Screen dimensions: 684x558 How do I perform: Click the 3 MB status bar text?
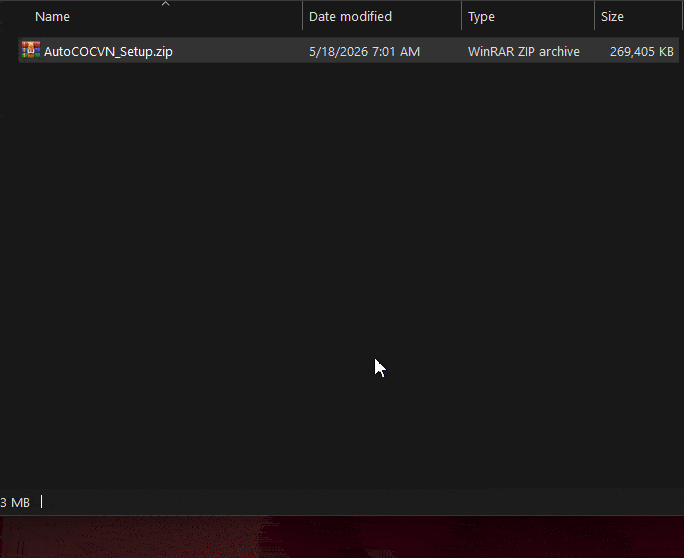15,503
